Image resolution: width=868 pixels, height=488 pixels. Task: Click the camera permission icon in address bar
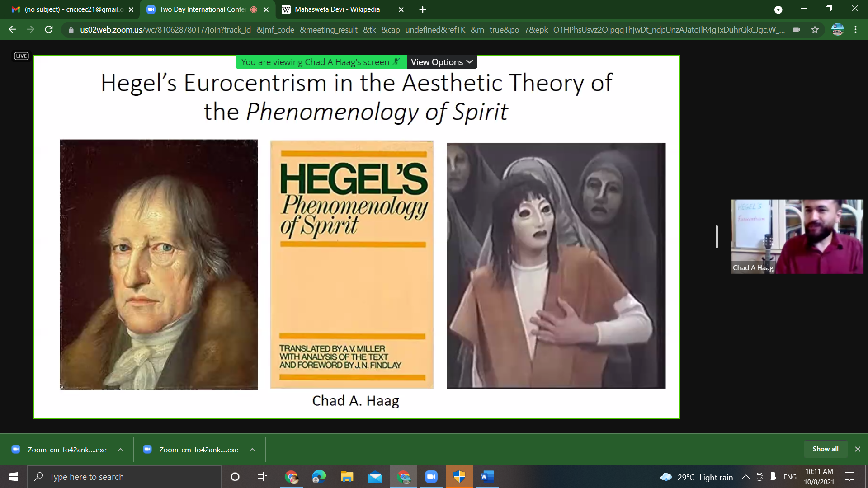(797, 30)
